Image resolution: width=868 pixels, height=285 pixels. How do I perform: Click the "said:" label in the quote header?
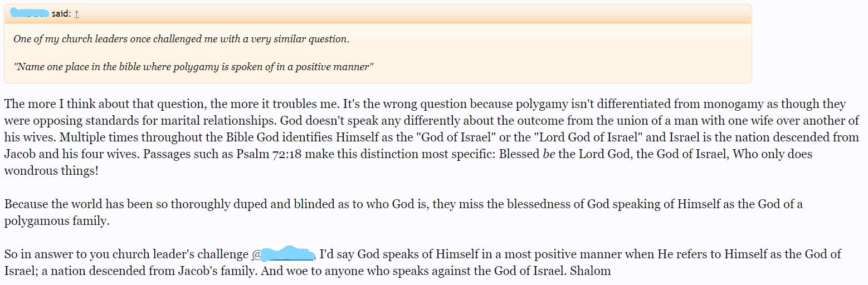coord(61,14)
